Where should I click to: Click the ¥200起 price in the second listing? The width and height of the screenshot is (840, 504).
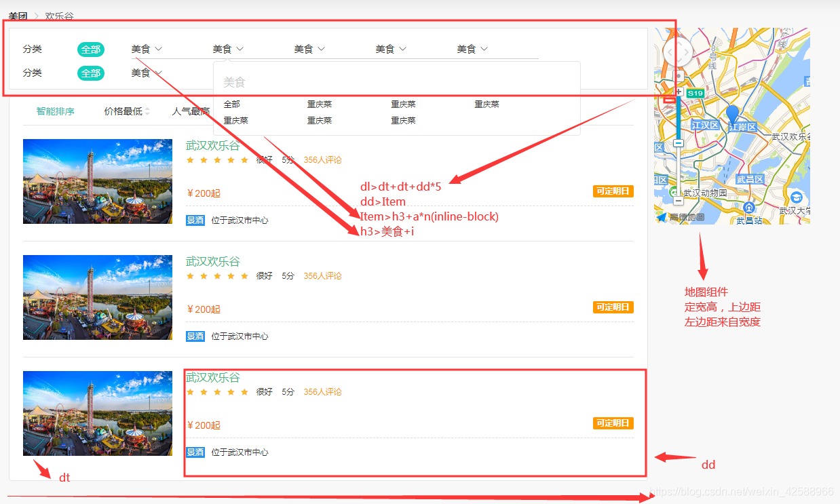tap(204, 309)
